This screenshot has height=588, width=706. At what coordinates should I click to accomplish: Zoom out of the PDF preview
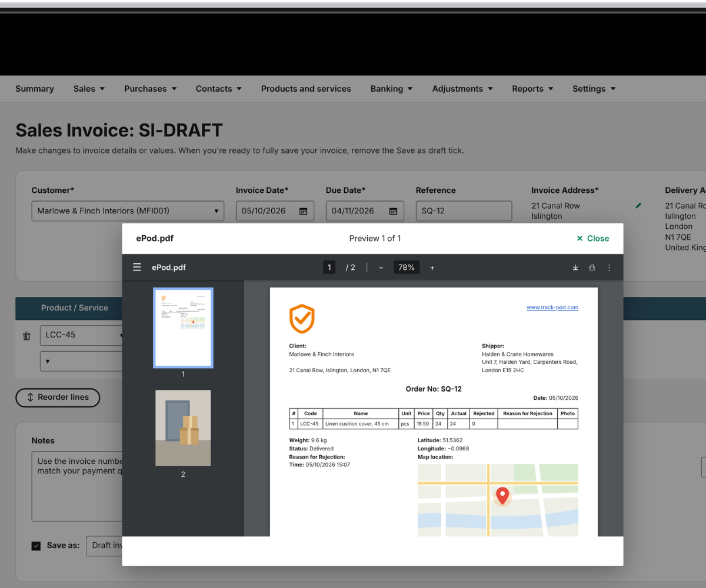pyautogui.click(x=381, y=268)
